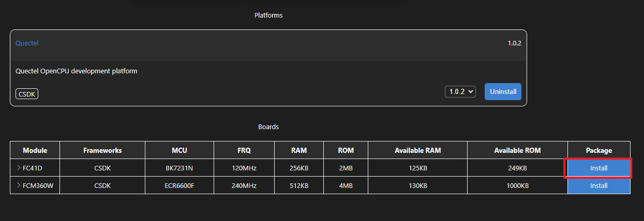Click the Quectel OpenCPU development platform description

[77, 71]
